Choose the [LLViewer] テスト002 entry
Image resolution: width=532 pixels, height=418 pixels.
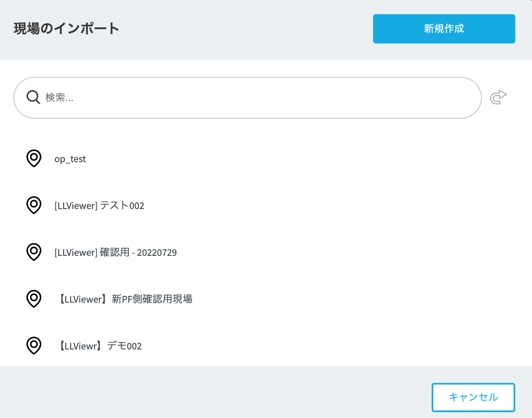pyautogui.click(x=99, y=206)
